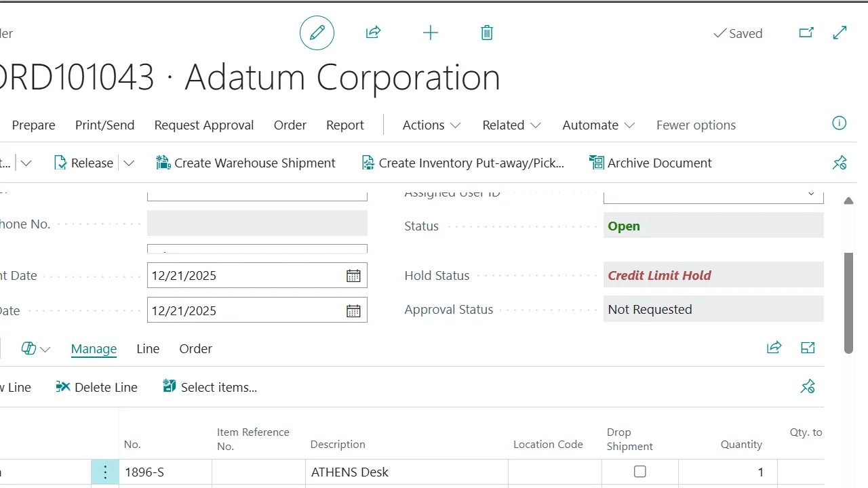Image resolution: width=868 pixels, height=488 pixels.
Task: Click the Quantity column header
Action: coord(741,445)
